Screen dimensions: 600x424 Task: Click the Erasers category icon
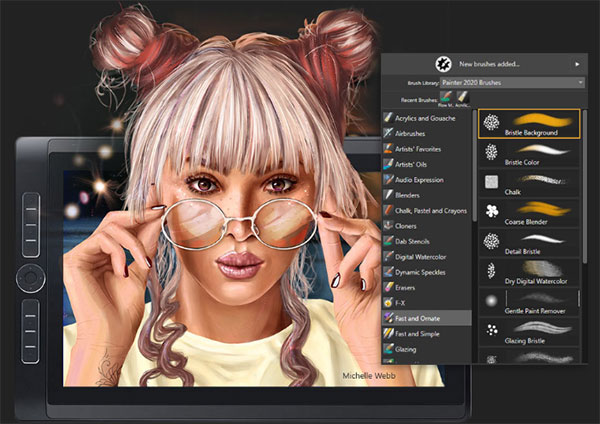(388, 287)
